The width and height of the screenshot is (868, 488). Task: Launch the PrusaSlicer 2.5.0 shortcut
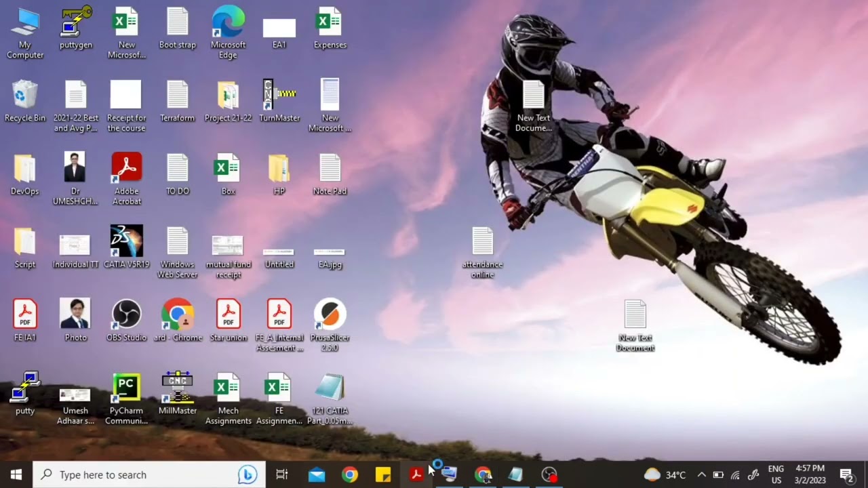tap(330, 325)
